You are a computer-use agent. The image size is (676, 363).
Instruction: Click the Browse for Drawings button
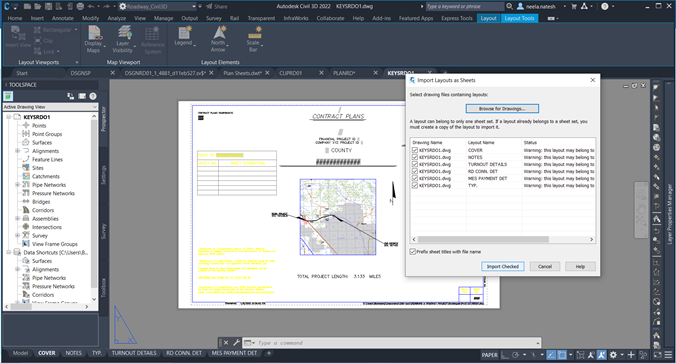(502, 109)
